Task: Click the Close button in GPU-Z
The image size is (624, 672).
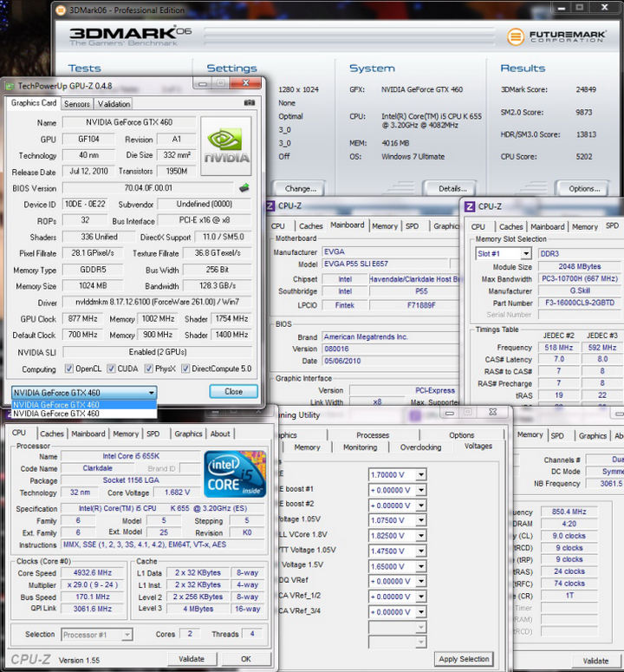Action: pos(233,391)
